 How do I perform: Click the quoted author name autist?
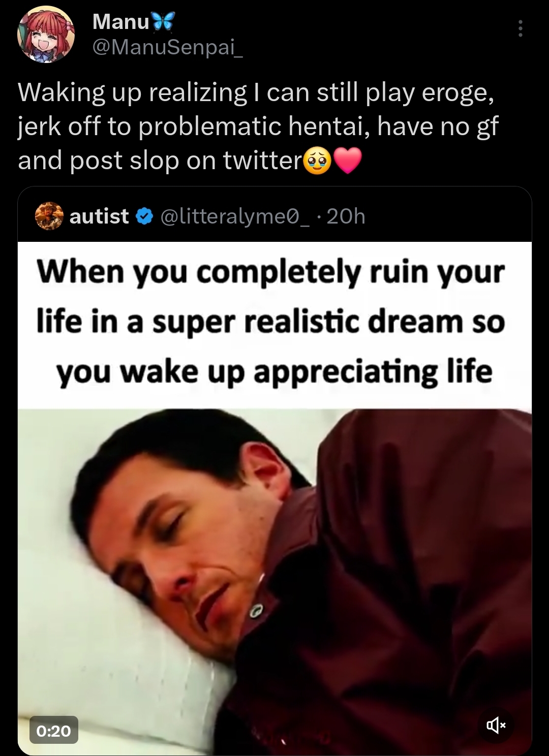(99, 217)
